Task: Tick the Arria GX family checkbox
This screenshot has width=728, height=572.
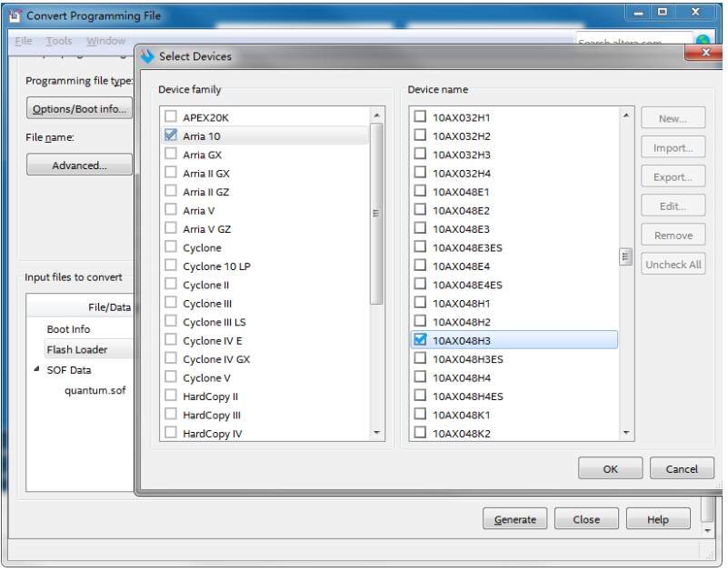Action: click(x=171, y=154)
